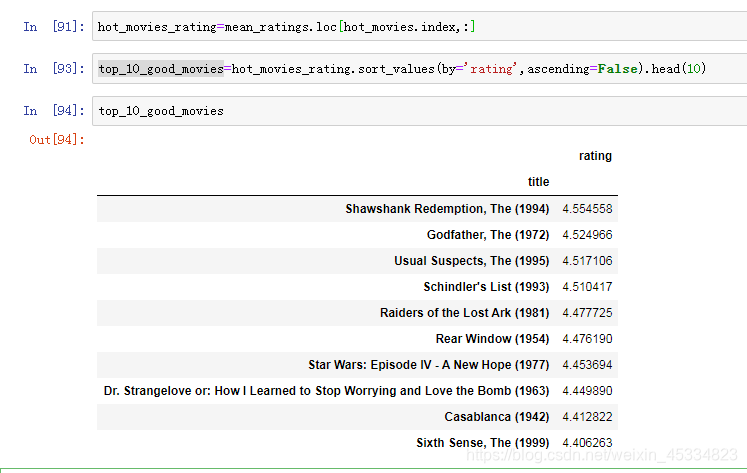Select 'Raiders of the Lost Ark (1981)' title
The height and width of the screenshot is (473, 747).
(464, 313)
